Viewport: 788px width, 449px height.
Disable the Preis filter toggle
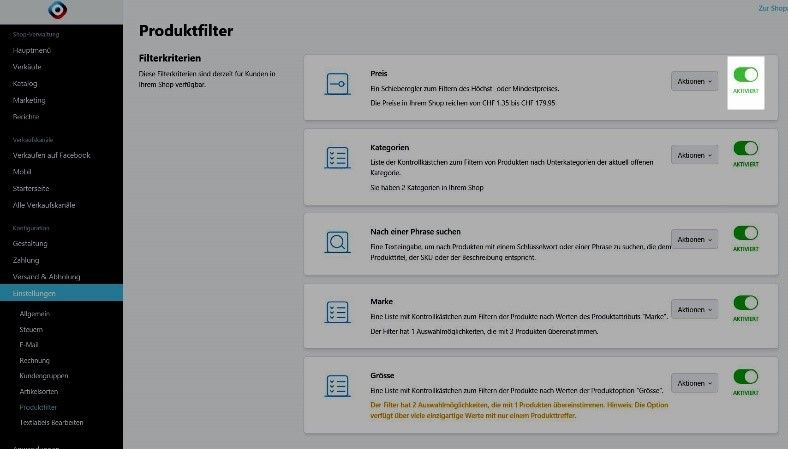click(746, 74)
